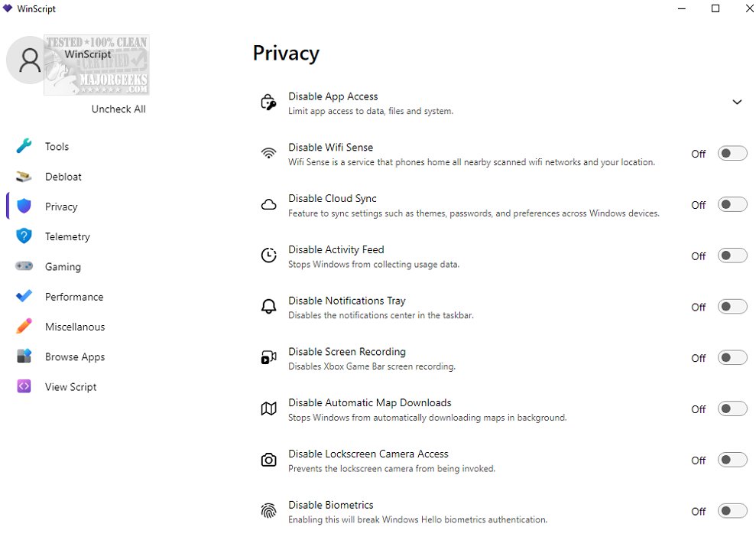Toggle Disable Activity Feed switch
Screen dimensions: 756x537
(x=732, y=255)
